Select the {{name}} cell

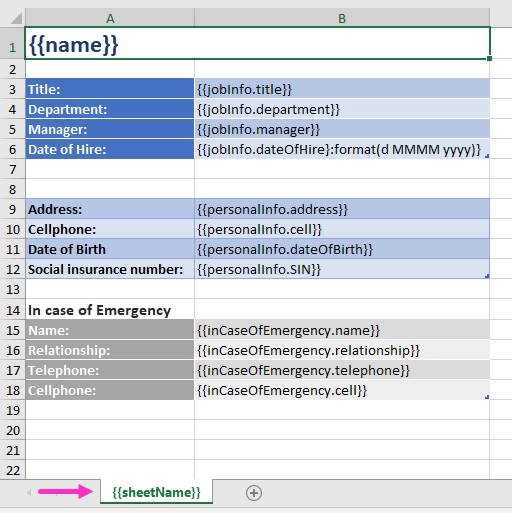point(257,44)
